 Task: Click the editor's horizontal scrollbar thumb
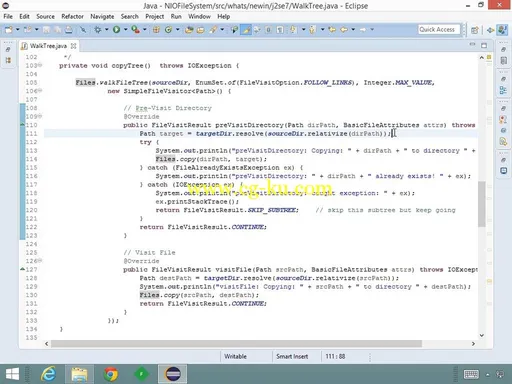tap(236, 344)
